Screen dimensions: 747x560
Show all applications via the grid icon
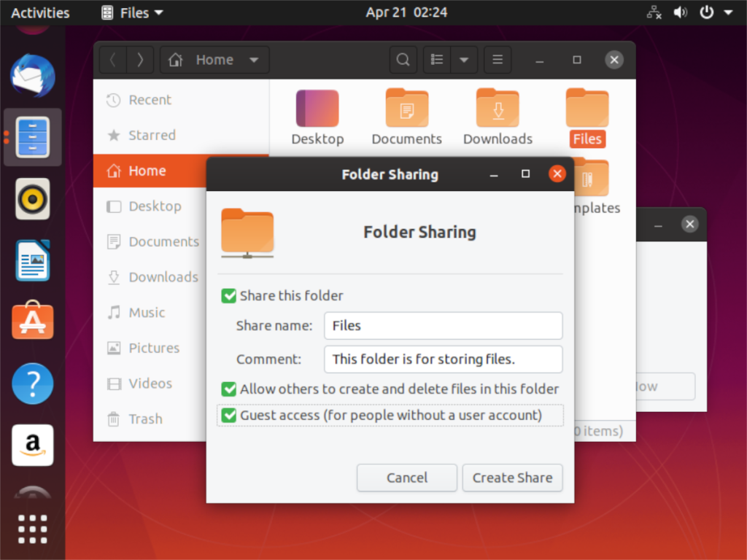pyautogui.click(x=32, y=529)
